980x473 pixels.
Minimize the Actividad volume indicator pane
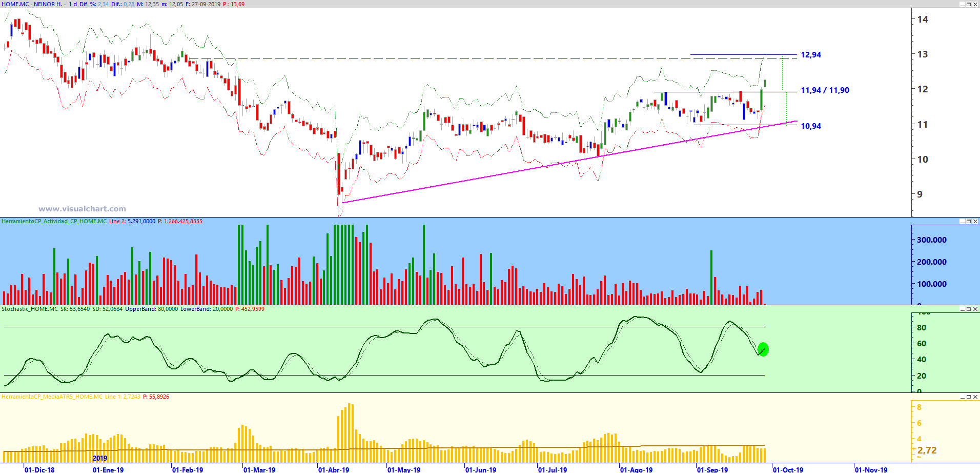962,221
